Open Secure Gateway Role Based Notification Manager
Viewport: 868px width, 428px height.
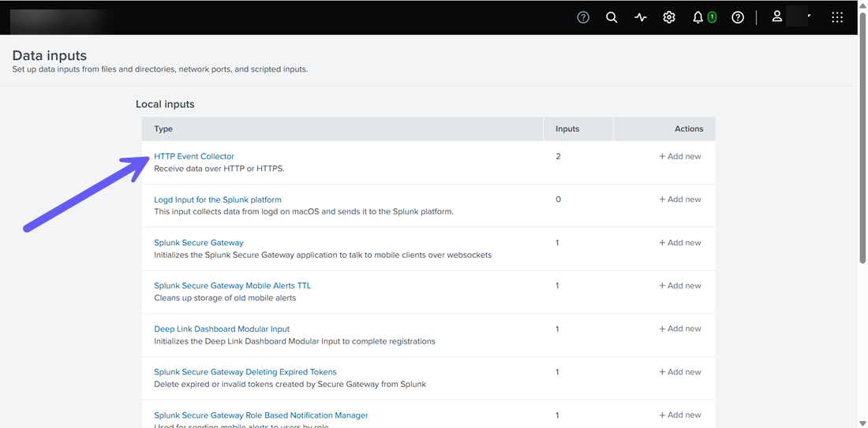pos(260,415)
